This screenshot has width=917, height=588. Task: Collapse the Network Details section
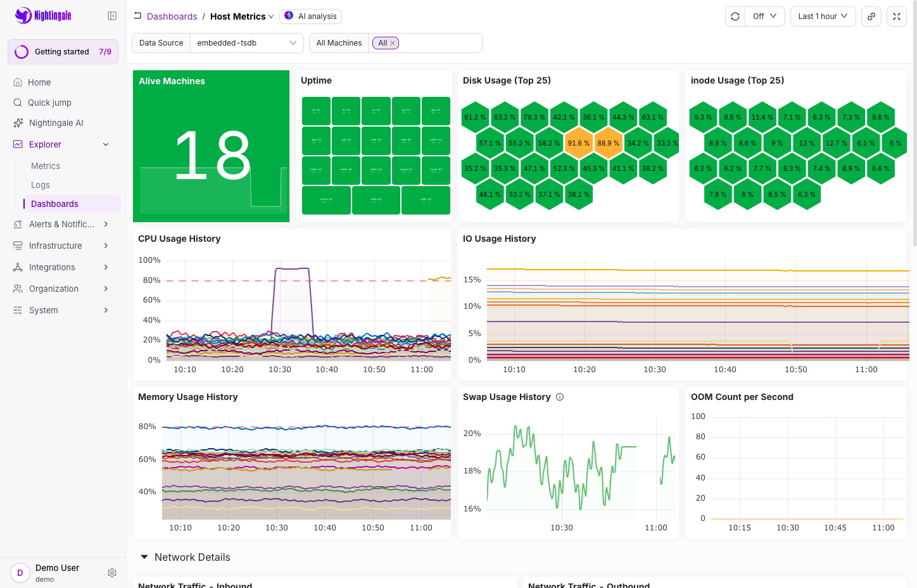click(x=144, y=557)
